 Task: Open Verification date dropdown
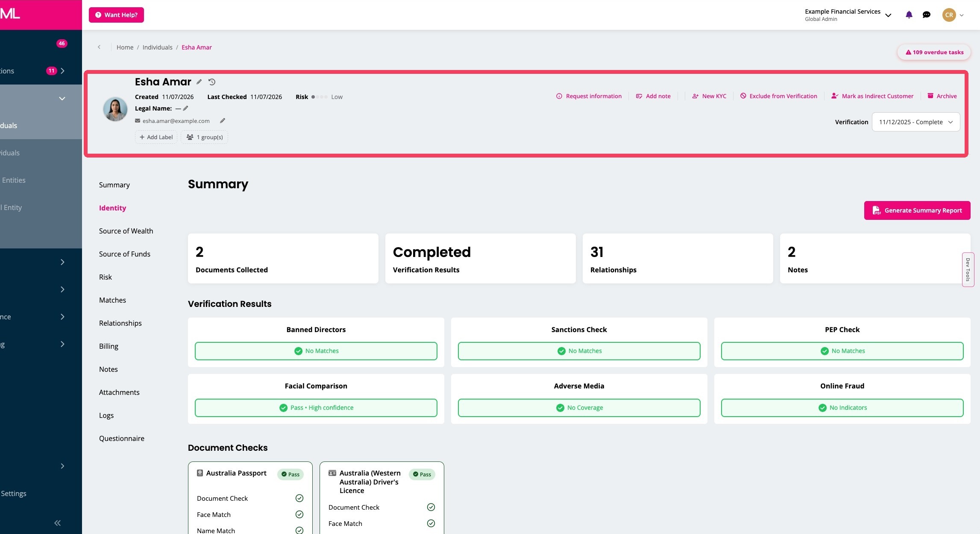point(915,122)
